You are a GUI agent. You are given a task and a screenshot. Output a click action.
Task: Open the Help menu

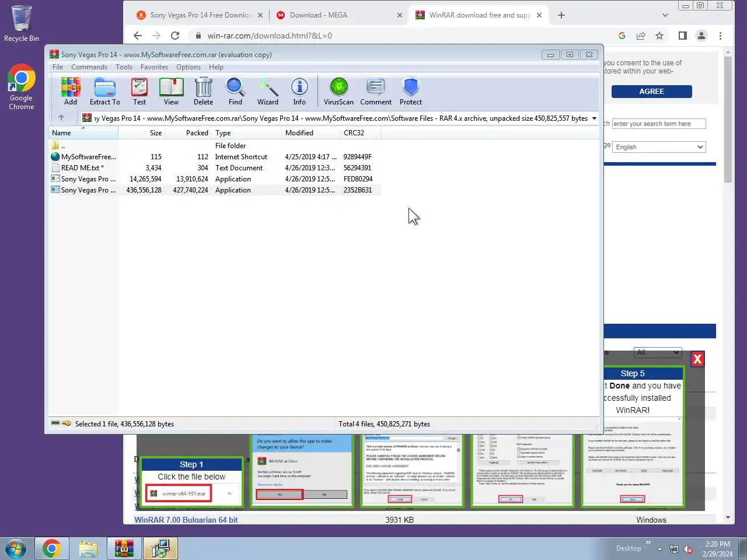coord(216,67)
